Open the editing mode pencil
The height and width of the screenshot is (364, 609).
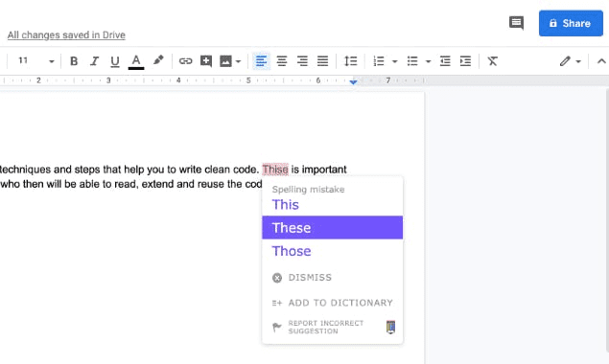pos(565,61)
